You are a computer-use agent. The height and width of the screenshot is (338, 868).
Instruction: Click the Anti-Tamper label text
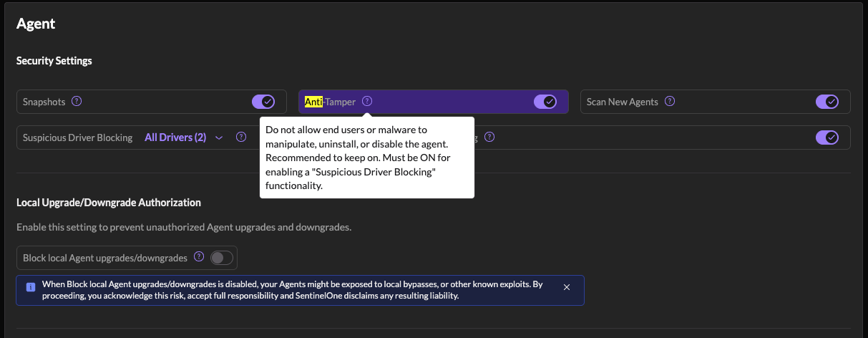330,102
